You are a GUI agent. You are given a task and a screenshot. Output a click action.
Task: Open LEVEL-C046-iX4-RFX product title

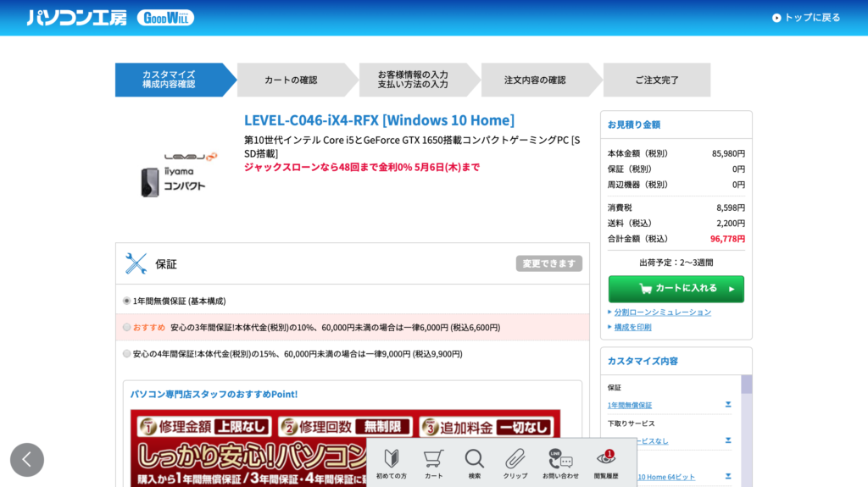[x=379, y=120]
